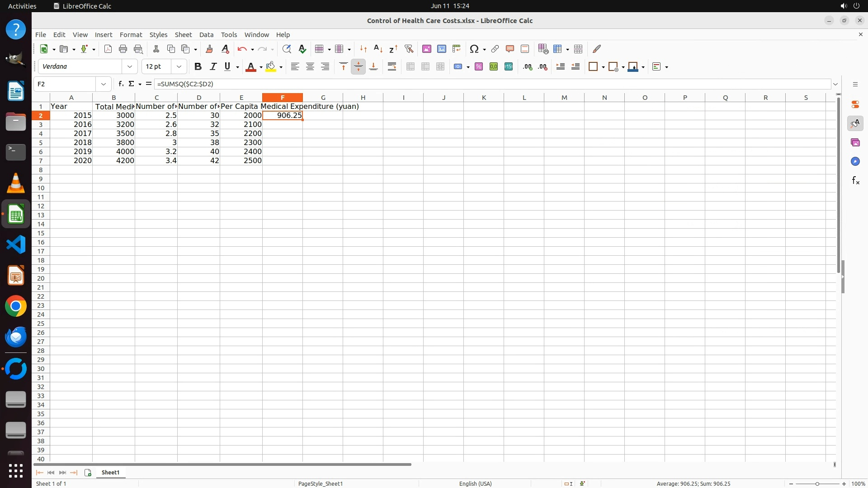
Task: Click the Clone Formatting paintbrush
Action: pos(209,49)
